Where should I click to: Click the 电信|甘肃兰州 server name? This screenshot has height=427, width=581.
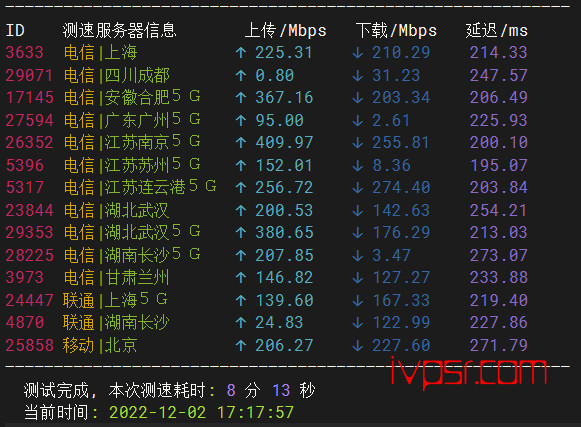click(116, 277)
